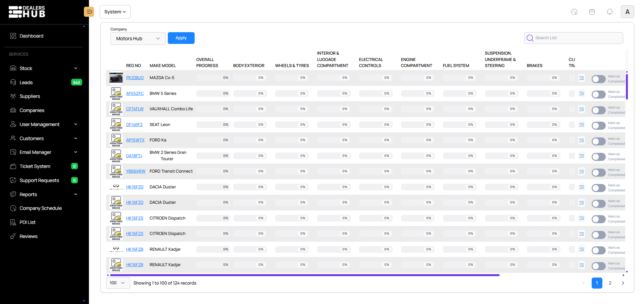The image size is (644, 304).
Task: Open PDI List in the sidebar
Action: pyautogui.click(x=28, y=222)
